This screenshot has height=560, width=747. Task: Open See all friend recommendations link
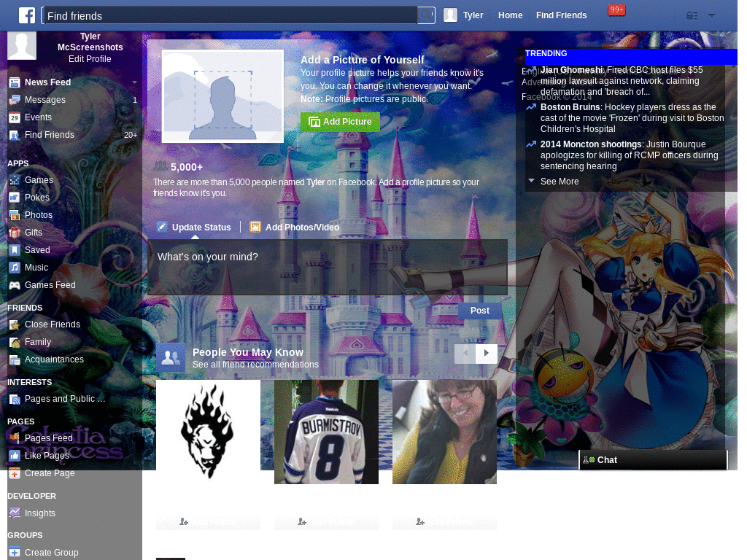[x=255, y=365]
